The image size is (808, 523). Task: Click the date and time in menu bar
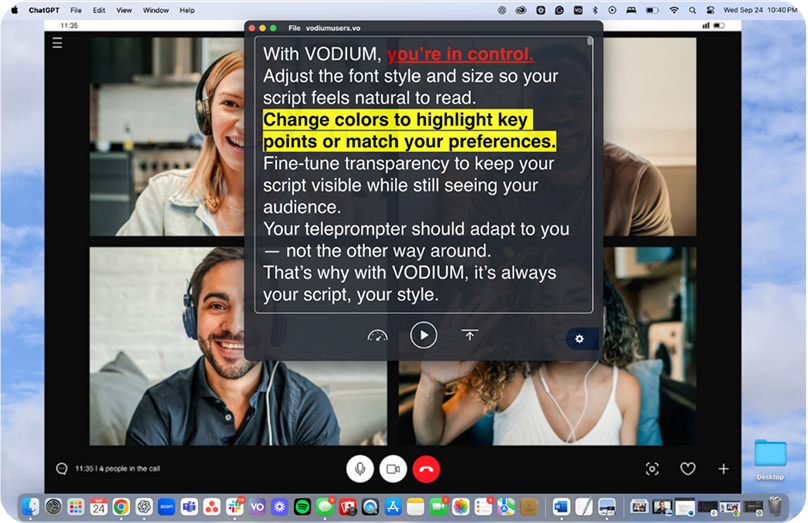click(x=760, y=10)
